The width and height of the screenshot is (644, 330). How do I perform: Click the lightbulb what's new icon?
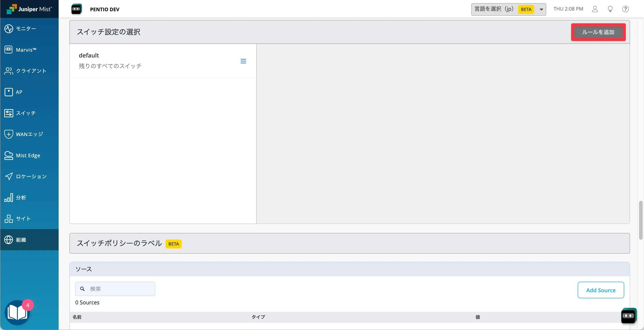(x=610, y=9)
